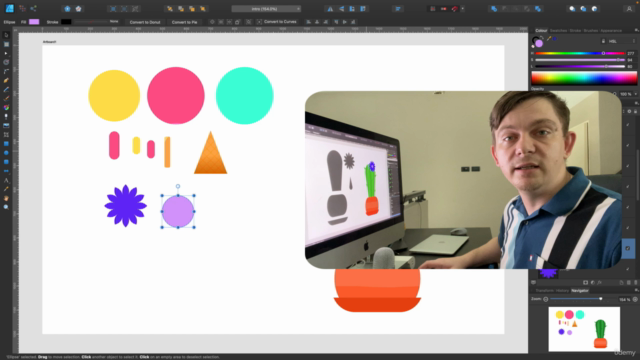The image size is (640, 360).
Task: Select the Ellipse tool
Action: [6, 153]
